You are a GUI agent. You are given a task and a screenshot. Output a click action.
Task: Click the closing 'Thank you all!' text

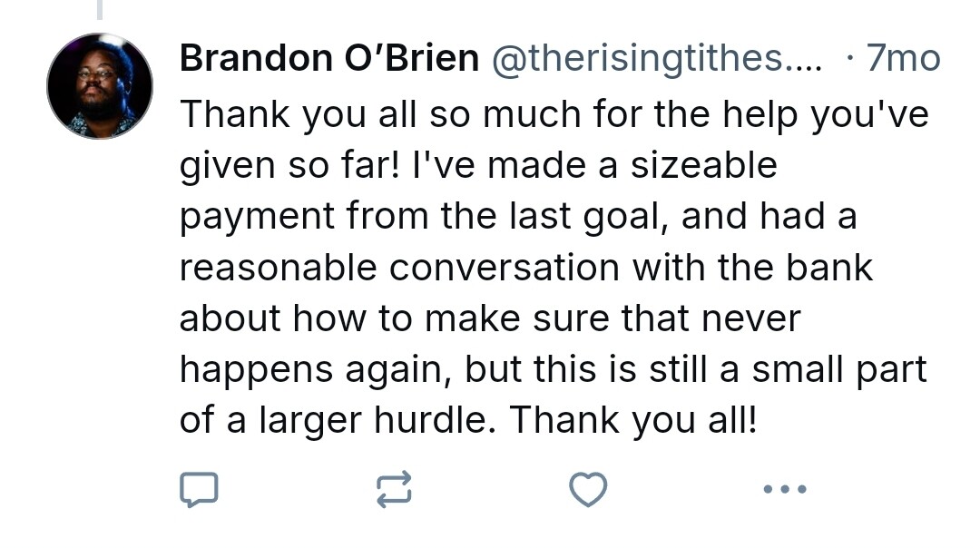[x=633, y=420]
